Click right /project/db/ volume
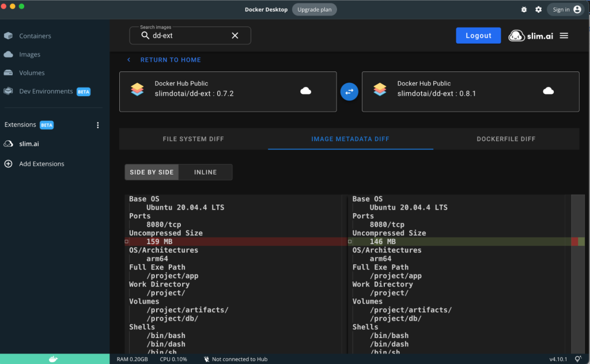This screenshot has height=364, width=590. point(395,318)
